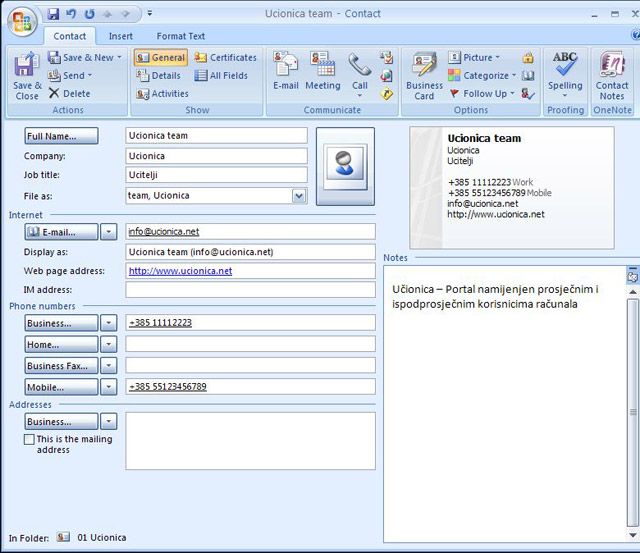
Task: Expand the address type dropdown arrow
Action: 109,421
